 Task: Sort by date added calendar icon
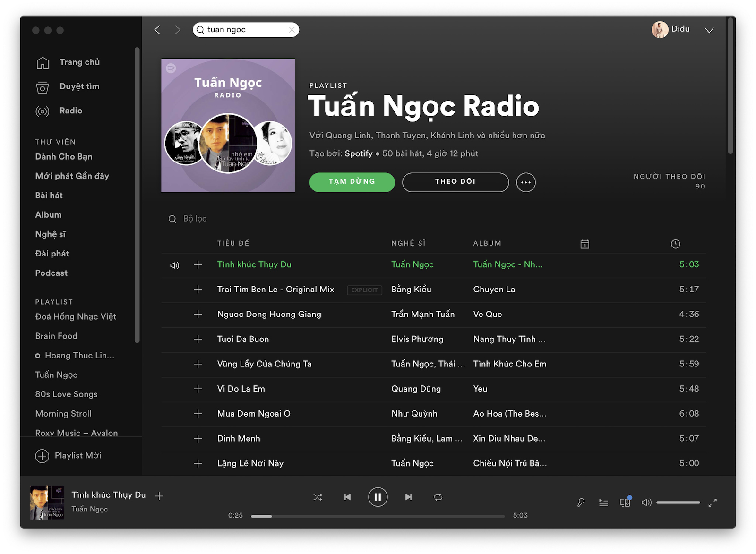[x=585, y=244]
